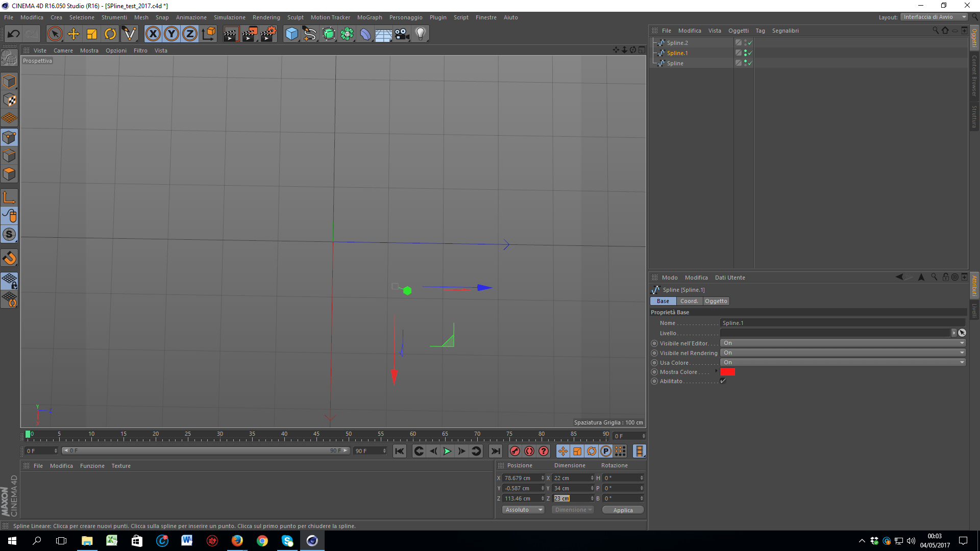Screen dimensions: 980x551
Task: Open the Camera object icon
Action: [402, 34]
